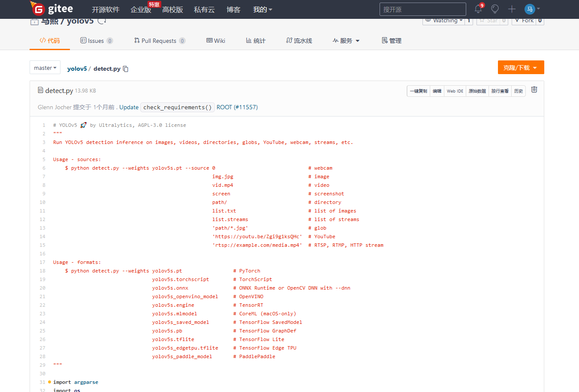579x392 pixels.
Task: Open the Gitee logo home link
Action: click(x=51, y=9)
